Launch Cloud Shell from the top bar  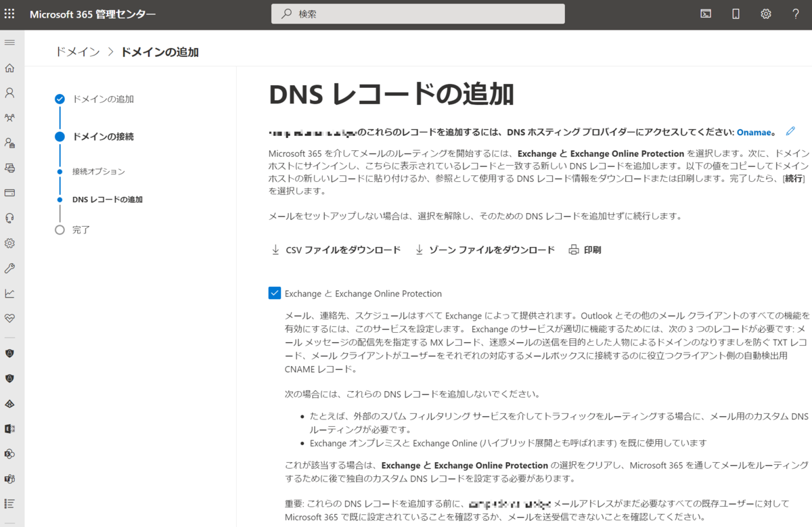click(x=706, y=14)
